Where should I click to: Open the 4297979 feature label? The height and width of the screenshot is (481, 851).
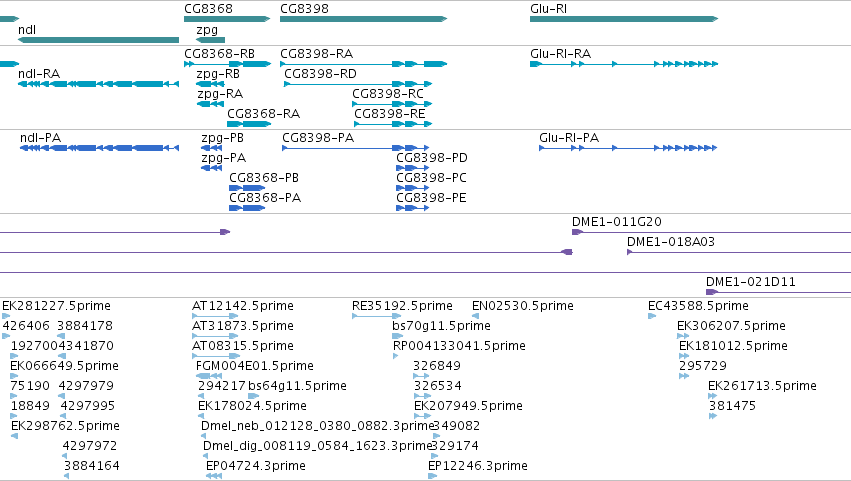point(86,387)
